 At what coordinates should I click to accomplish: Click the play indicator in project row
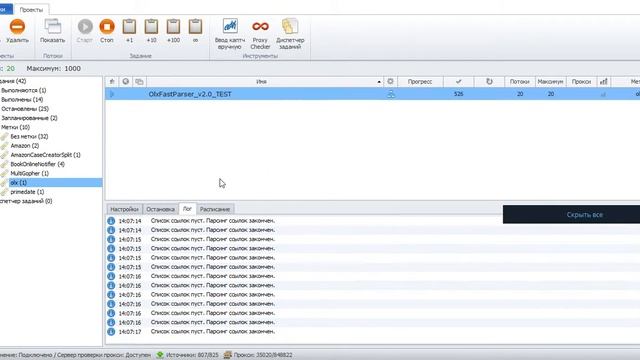[112, 94]
